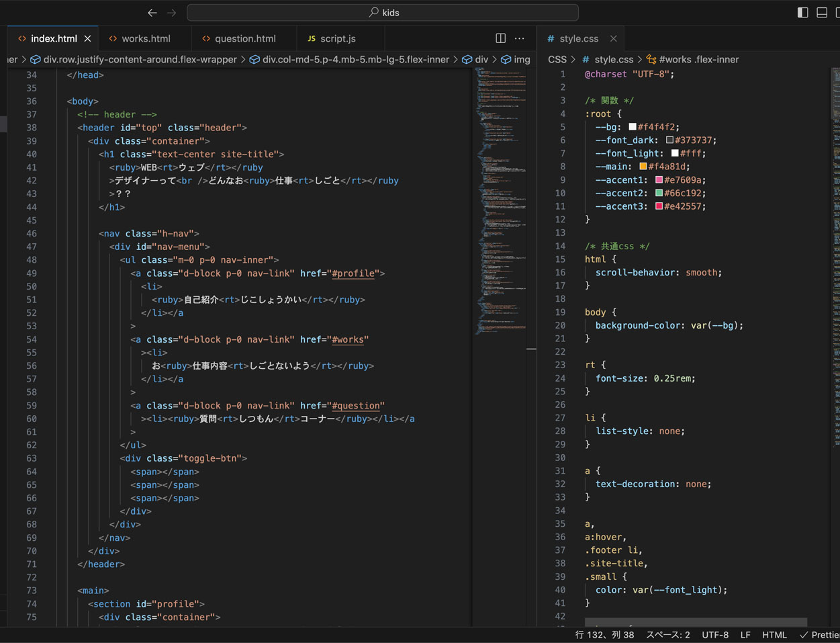Follow the #profile href link in code
Screen dimensions: 840x643
pos(355,273)
